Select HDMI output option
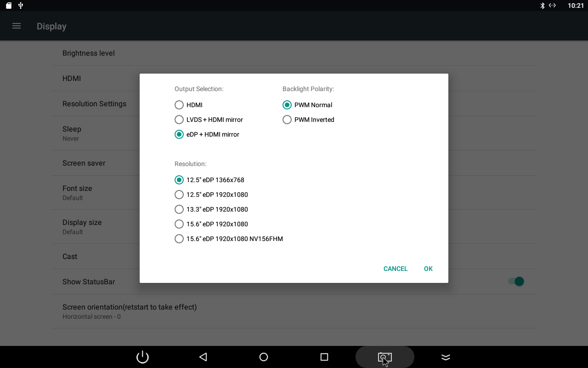This screenshot has height=368, width=588. coord(179,105)
